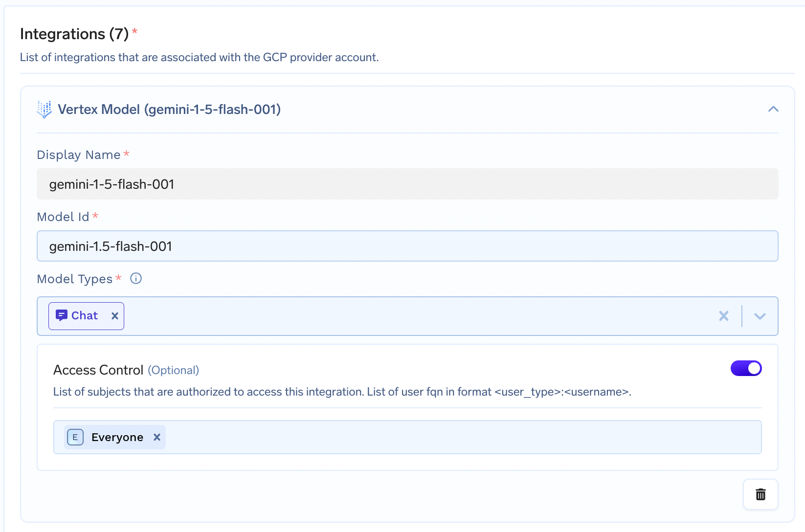This screenshot has width=805, height=532.
Task: Click the Model Id label
Action: pyautogui.click(x=63, y=217)
